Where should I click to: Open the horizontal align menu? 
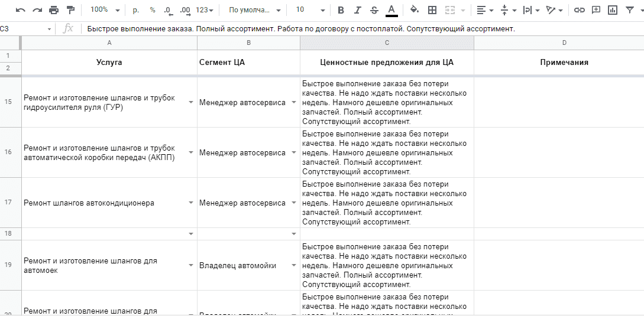pyautogui.click(x=484, y=10)
